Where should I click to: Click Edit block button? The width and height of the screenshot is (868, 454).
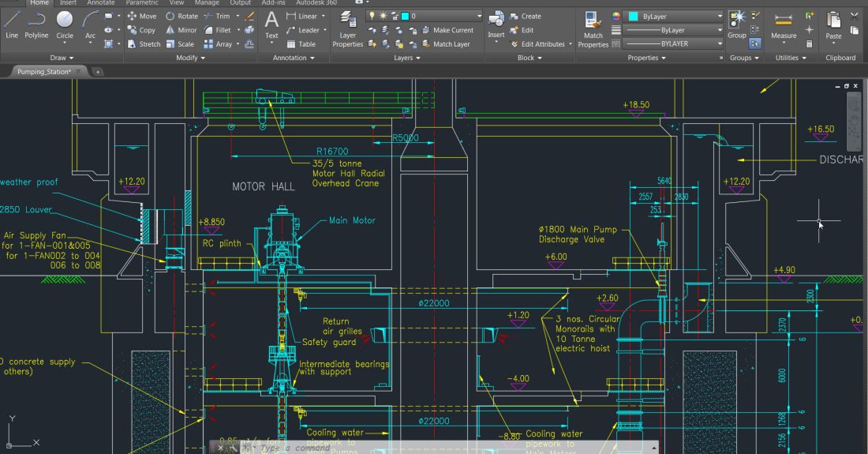tap(522, 30)
